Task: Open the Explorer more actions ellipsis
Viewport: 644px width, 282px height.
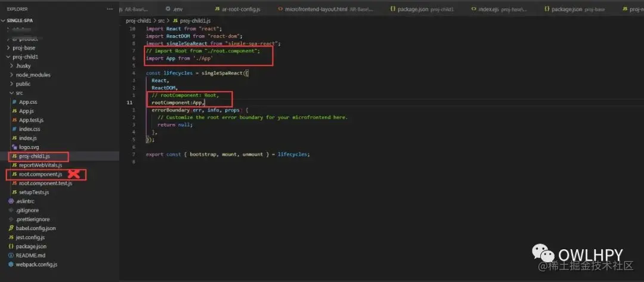Action: tap(109, 9)
